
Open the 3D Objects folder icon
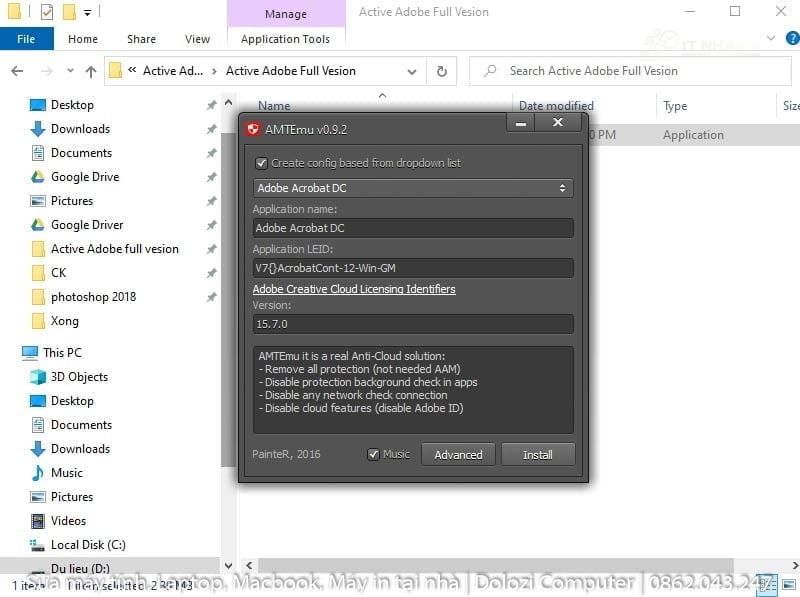(38, 377)
